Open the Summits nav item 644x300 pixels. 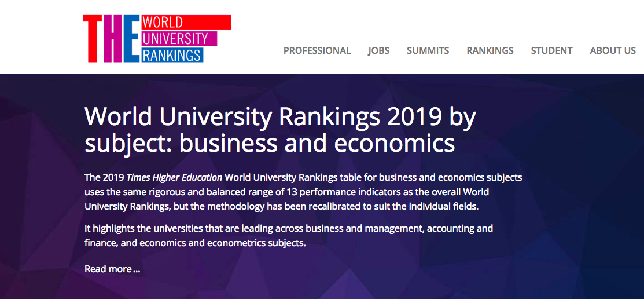[428, 50]
